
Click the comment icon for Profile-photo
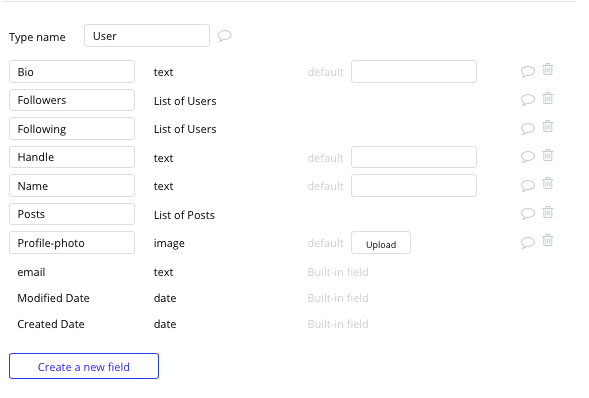[x=527, y=243]
